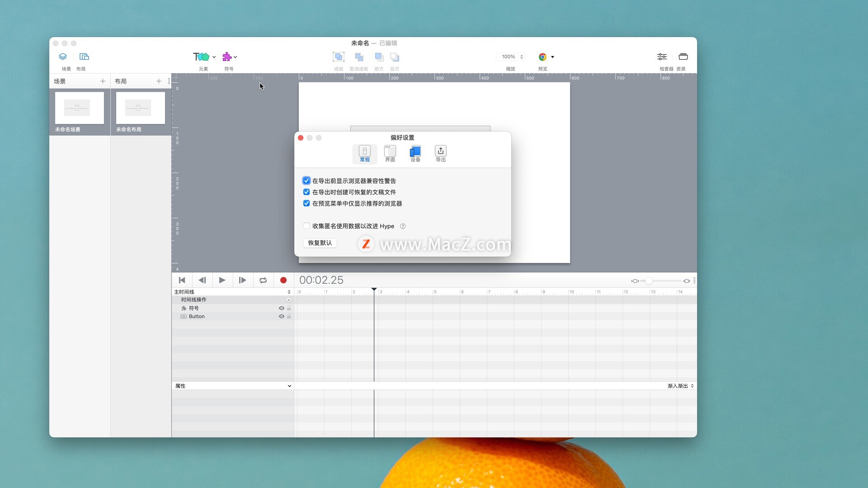This screenshot has width=868, height=488.
Task: Select the 时间线操作 row
Action: pos(233,300)
